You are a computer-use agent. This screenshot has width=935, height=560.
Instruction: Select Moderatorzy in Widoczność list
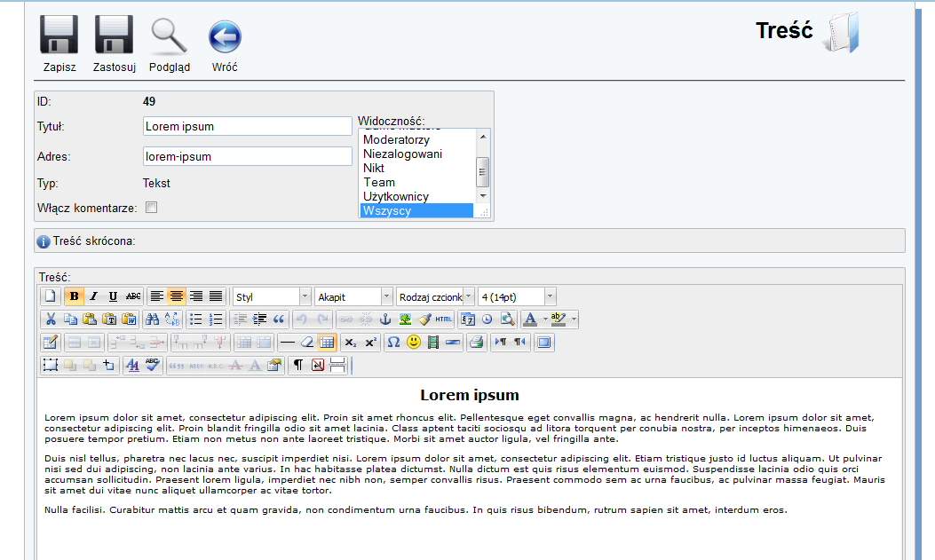[416, 139]
